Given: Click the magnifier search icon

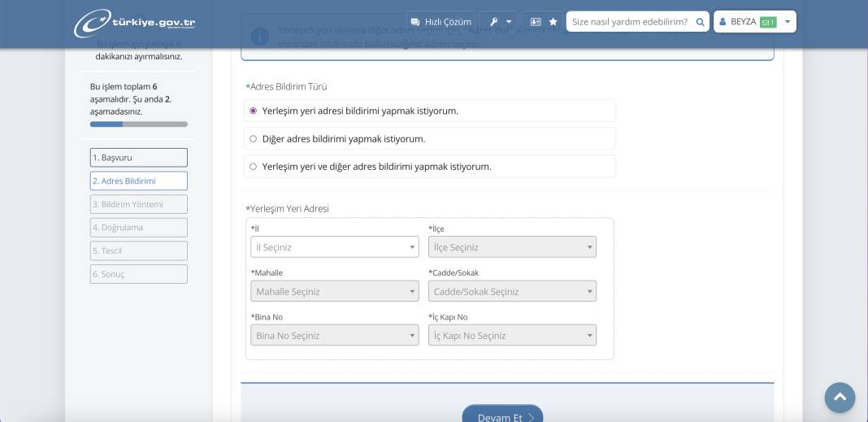Looking at the screenshot, I should (701, 22).
